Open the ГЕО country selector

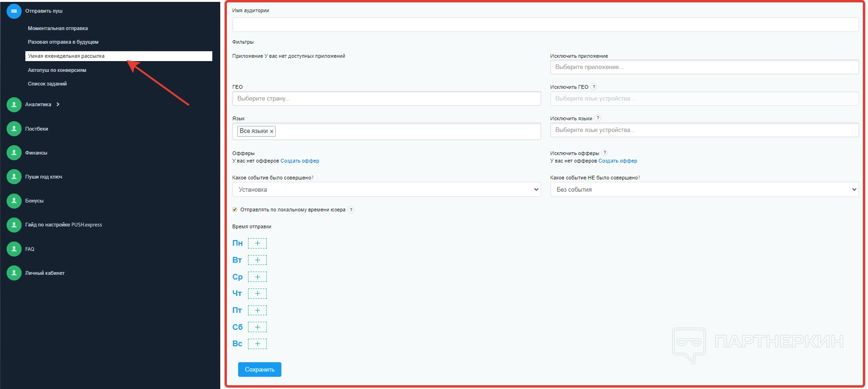point(387,99)
